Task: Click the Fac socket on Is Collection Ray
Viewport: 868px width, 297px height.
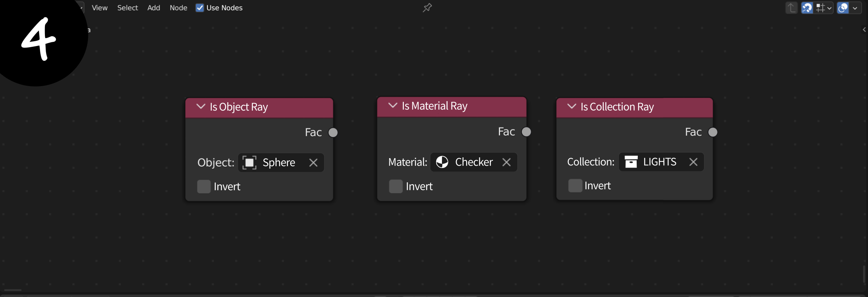Action: 713,132
